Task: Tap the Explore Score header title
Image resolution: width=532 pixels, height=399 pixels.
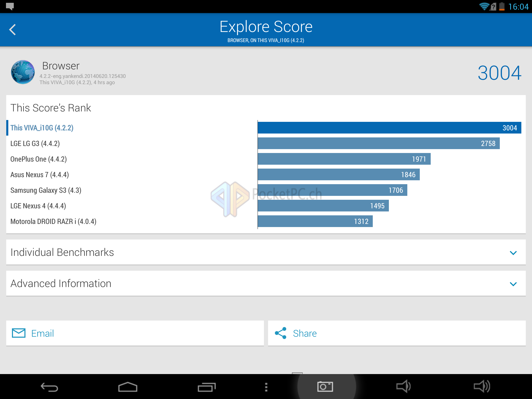Action: [x=266, y=26]
